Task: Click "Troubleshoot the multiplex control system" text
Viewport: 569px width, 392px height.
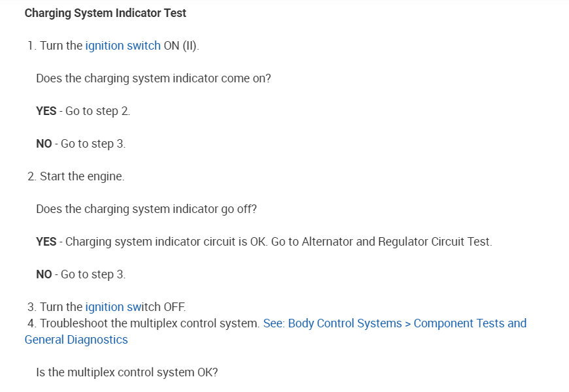Action: click(x=150, y=323)
